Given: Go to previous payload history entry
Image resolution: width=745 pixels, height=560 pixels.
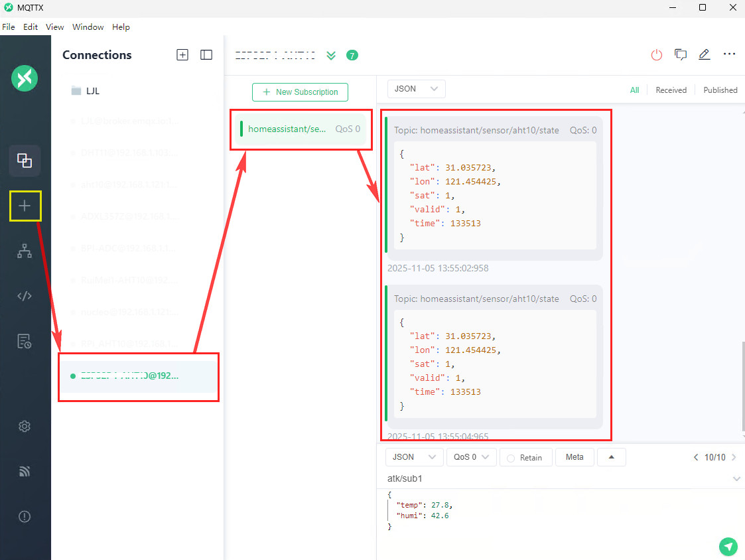Looking at the screenshot, I should coord(696,457).
